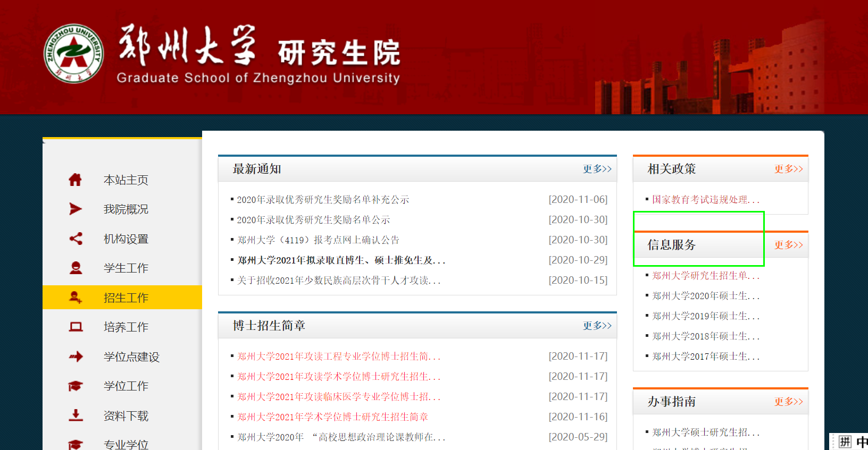
Task: Open 学位点建设 menu item
Action: tap(132, 357)
